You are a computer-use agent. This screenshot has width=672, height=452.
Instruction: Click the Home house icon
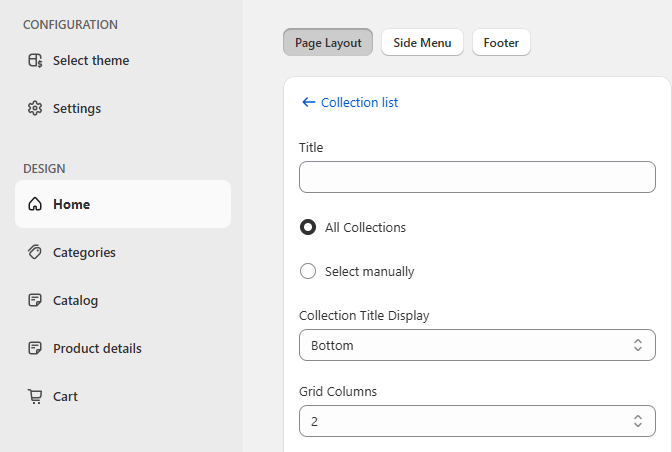[35, 204]
